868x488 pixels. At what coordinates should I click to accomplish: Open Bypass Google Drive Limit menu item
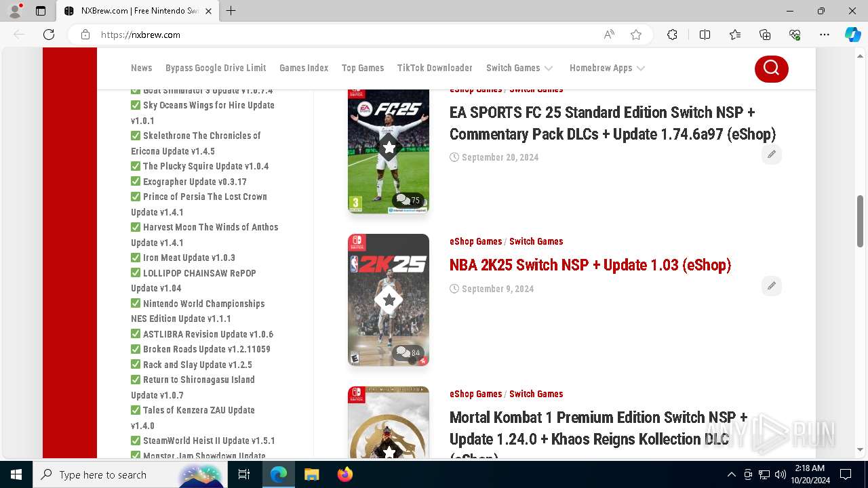pos(216,68)
